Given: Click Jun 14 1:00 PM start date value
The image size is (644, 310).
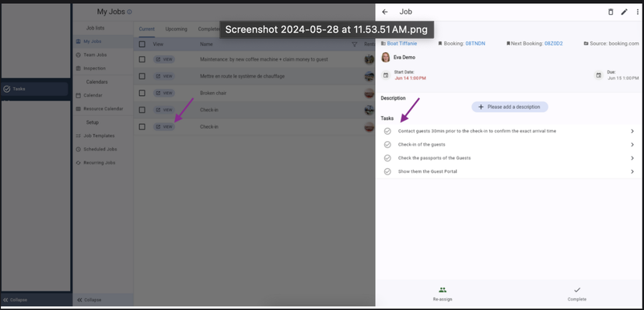Looking at the screenshot, I should (410, 78).
